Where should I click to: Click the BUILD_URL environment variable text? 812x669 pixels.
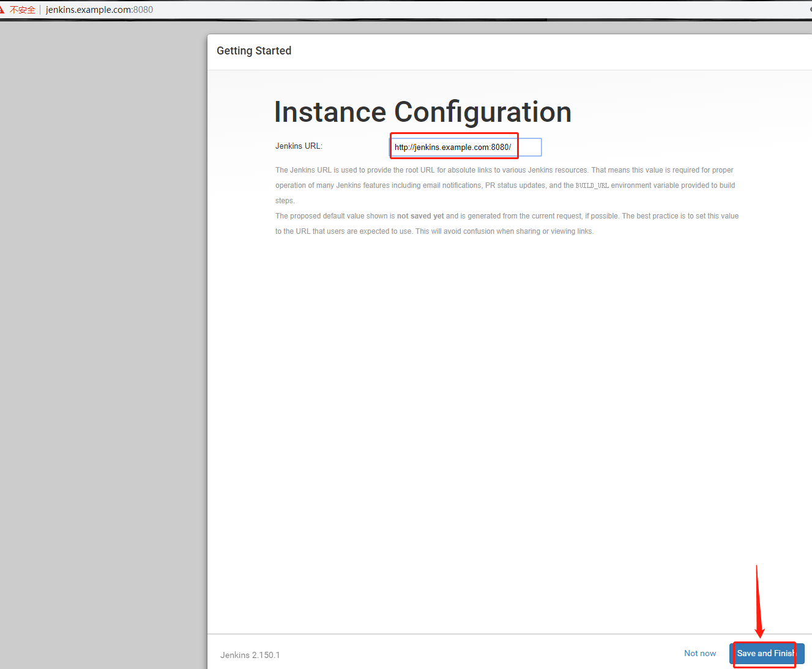click(592, 185)
